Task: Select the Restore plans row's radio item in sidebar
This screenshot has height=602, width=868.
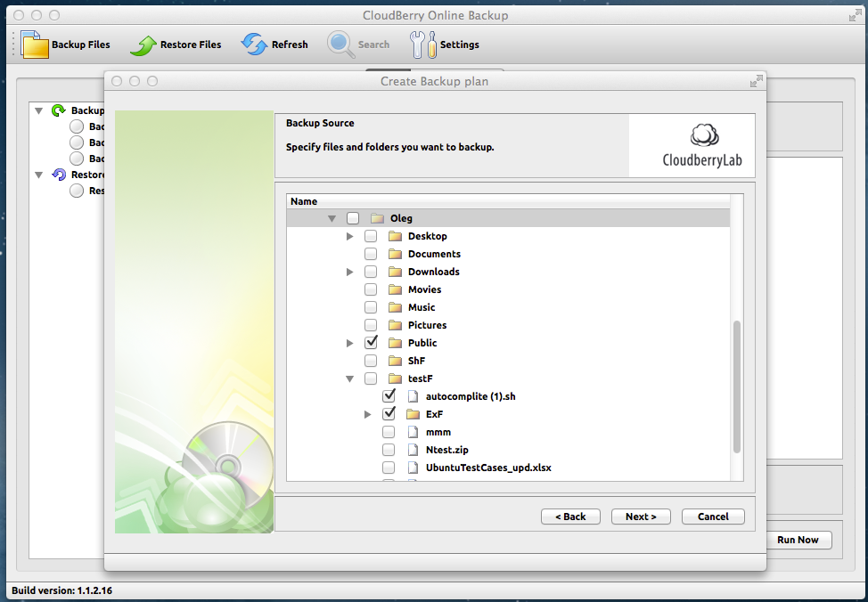Action: (77, 191)
